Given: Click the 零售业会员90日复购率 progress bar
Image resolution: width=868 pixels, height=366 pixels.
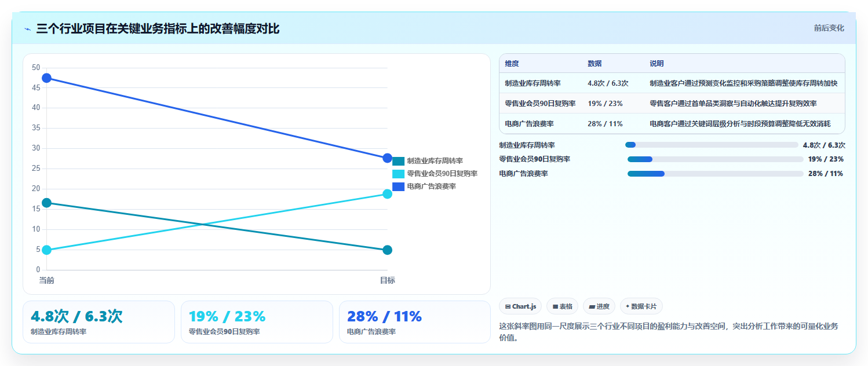Looking at the screenshot, I should click(x=716, y=159).
